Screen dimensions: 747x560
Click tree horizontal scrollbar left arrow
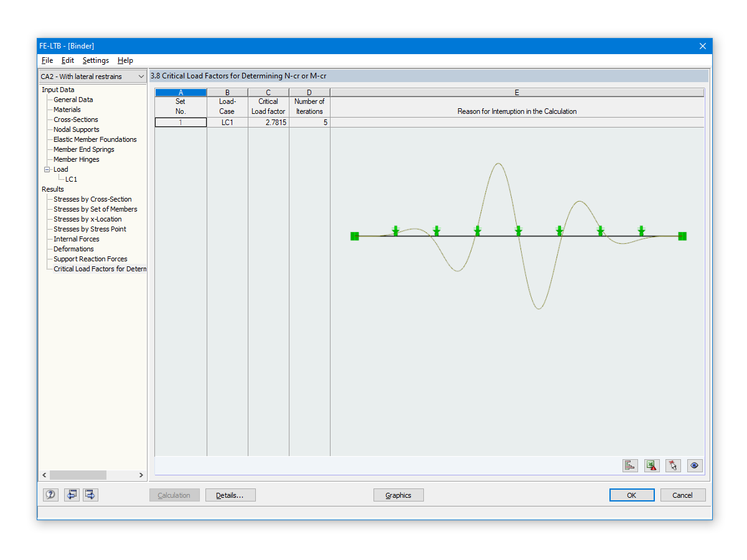pyautogui.click(x=44, y=475)
